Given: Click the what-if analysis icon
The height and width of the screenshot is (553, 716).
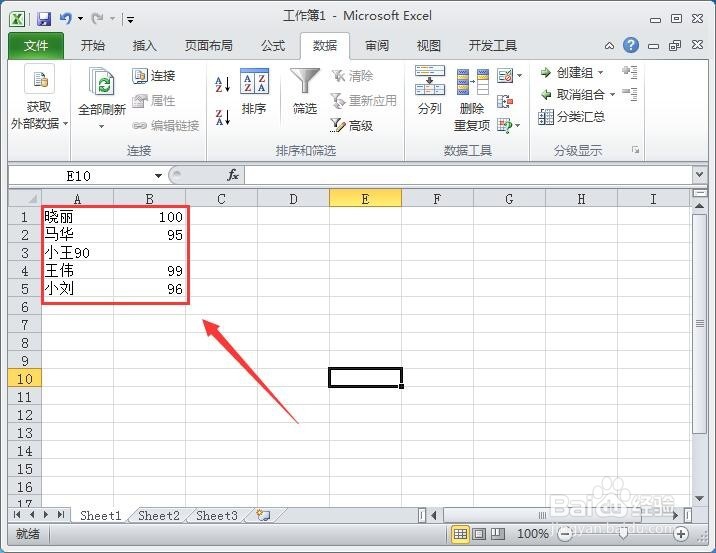Looking at the screenshot, I should [x=505, y=125].
